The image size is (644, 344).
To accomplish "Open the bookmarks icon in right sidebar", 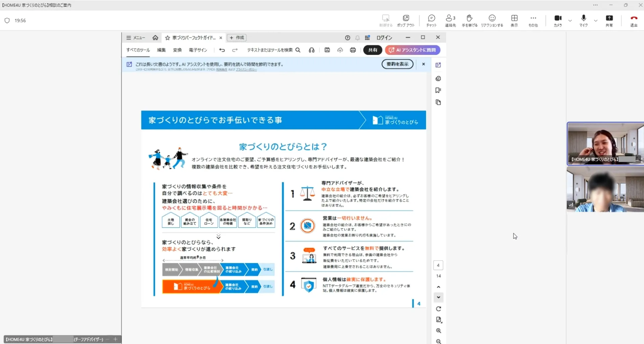I will coord(438,90).
